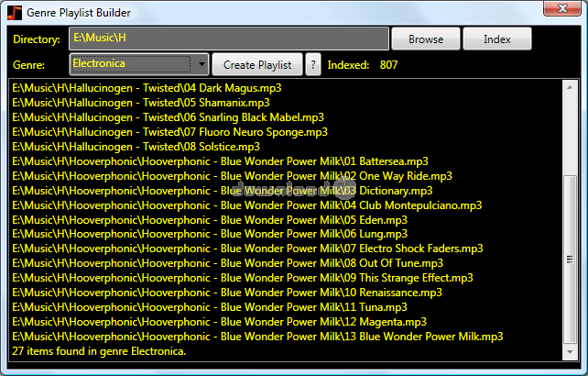Screen dimensions: 588x376
Task: Select the 04 Dark Magus.mp3 entry
Action: 147,88
